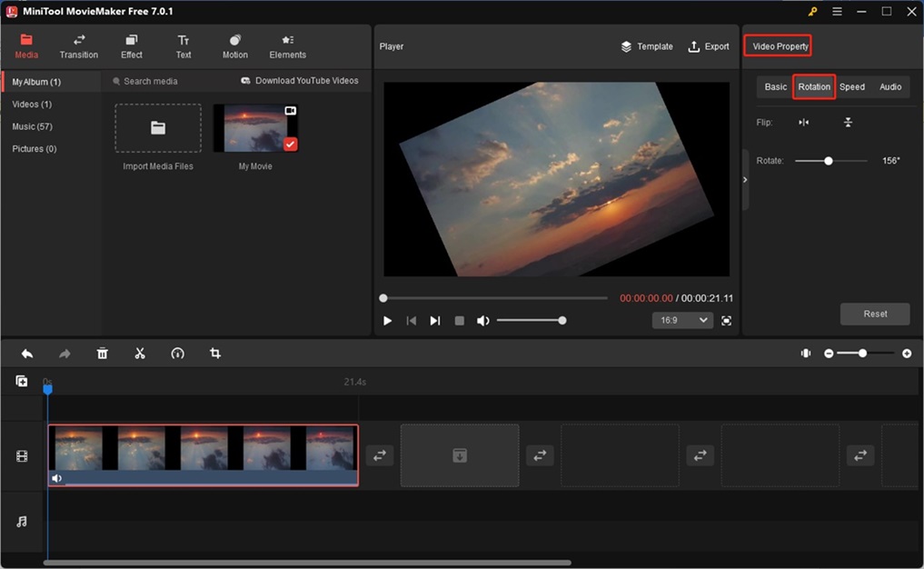This screenshot has width=924, height=569.
Task: Open the Motion effects panel
Action: 234,45
